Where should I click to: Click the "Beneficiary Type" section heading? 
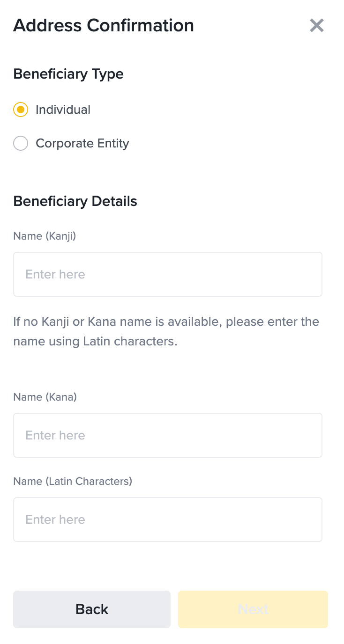pyautogui.click(x=68, y=74)
